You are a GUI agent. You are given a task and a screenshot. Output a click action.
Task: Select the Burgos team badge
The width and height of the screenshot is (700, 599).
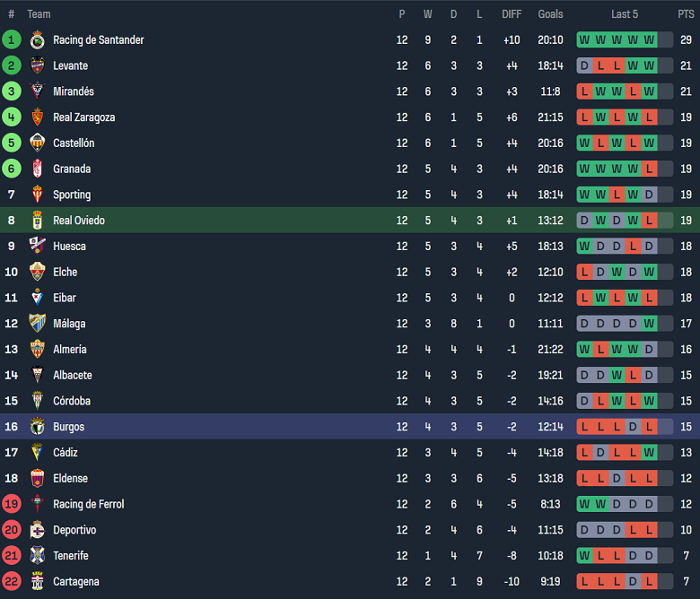point(38,427)
